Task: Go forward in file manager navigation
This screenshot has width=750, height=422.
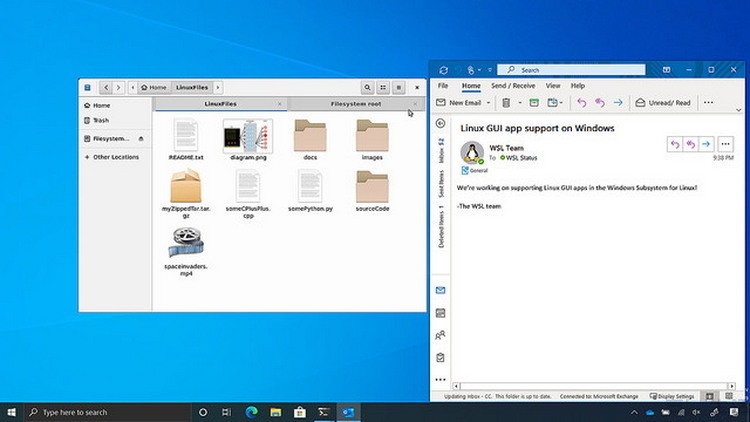Action: (x=119, y=88)
